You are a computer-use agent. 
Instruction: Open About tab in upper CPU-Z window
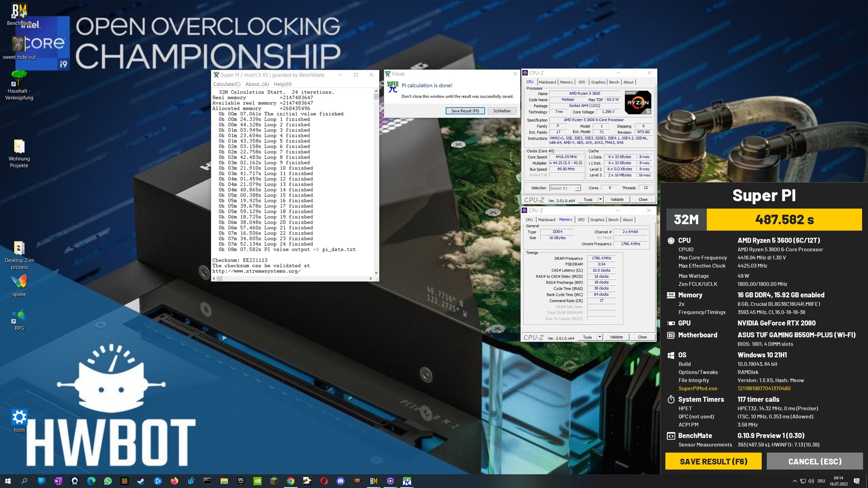point(628,82)
